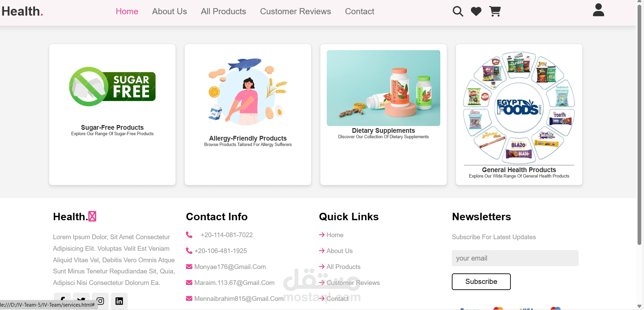Open favorites via the heart icon
This screenshot has width=644, height=310.
pos(476,12)
